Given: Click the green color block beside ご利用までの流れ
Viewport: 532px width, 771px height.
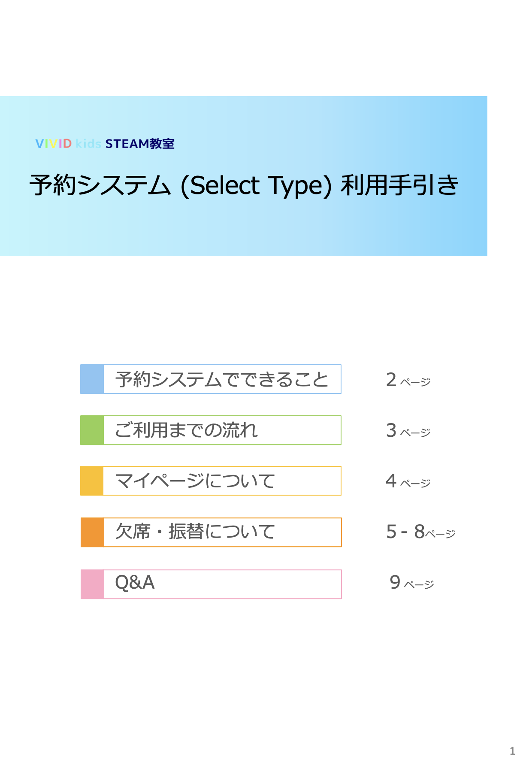Looking at the screenshot, I should [92, 430].
